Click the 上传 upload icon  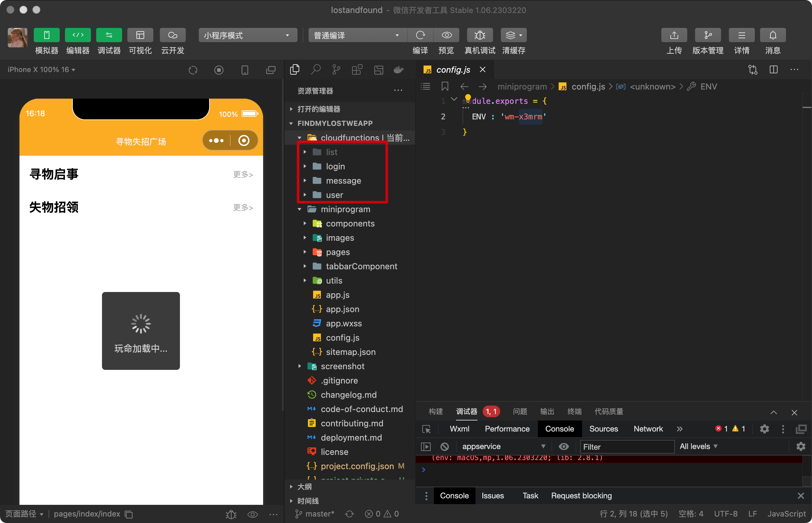click(674, 35)
